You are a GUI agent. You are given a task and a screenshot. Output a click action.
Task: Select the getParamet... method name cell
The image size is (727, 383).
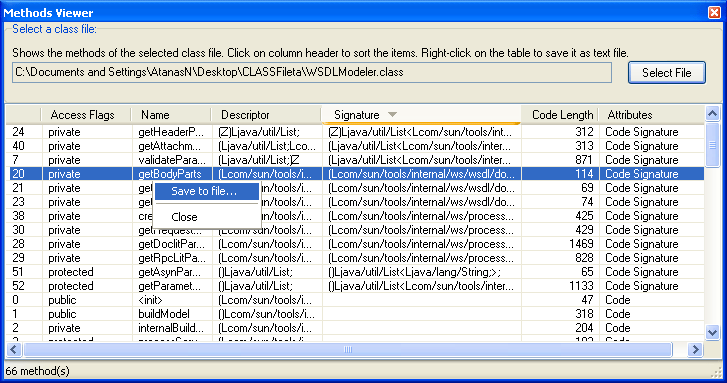(x=172, y=286)
